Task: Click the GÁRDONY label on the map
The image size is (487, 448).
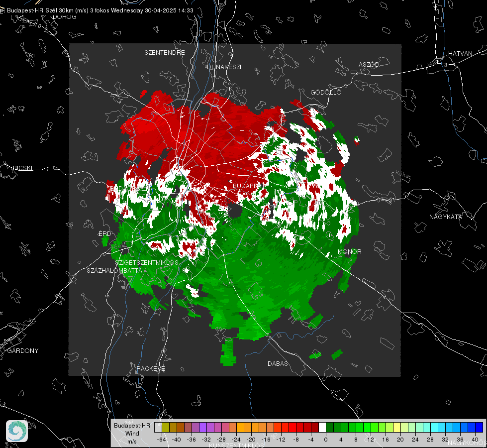Action: pyautogui.click(x=23, y=351)
